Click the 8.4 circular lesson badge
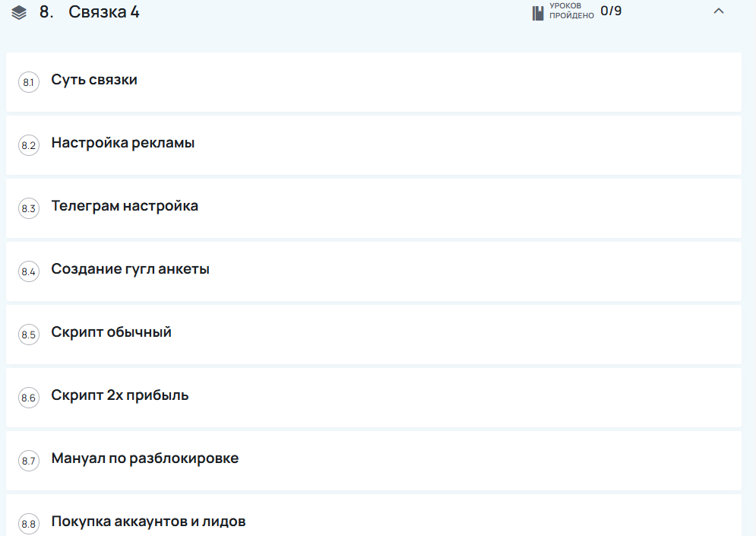This screenshot has height=536, width=756. [x=28, y=271]
